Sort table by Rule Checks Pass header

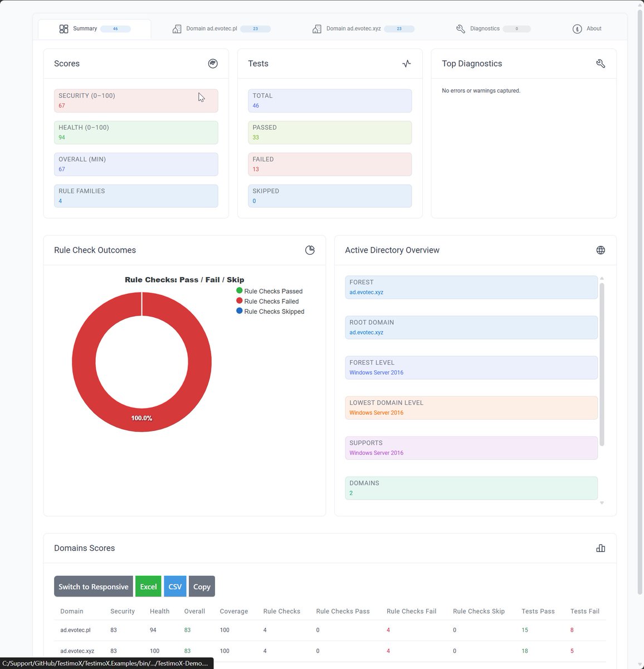343,611
